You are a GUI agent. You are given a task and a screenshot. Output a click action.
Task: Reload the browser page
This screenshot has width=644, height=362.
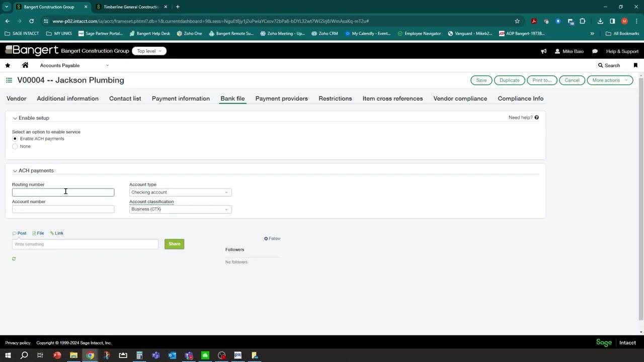pyautogui.click(x=31, y=21)
